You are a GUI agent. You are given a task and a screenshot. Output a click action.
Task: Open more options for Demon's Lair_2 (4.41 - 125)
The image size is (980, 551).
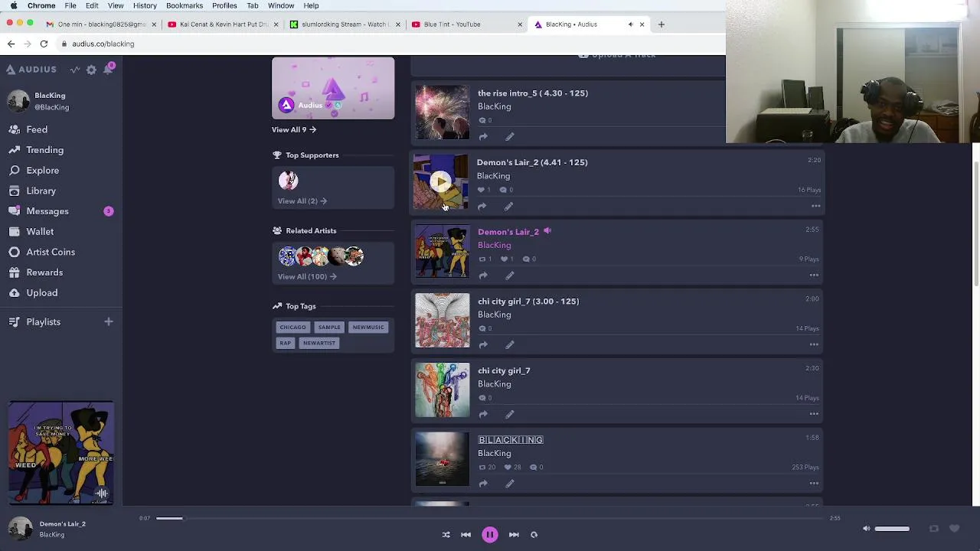click(815, 206)
